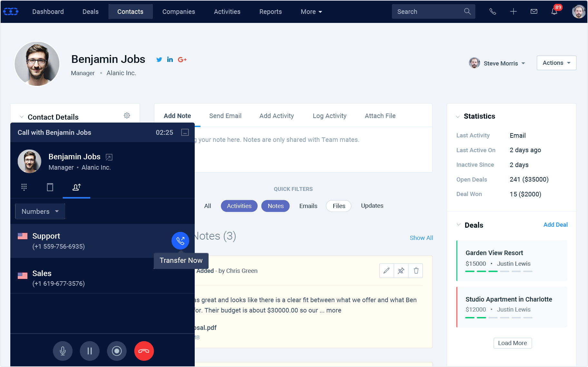Show all notes via Show All link

[x=421, y=238]
